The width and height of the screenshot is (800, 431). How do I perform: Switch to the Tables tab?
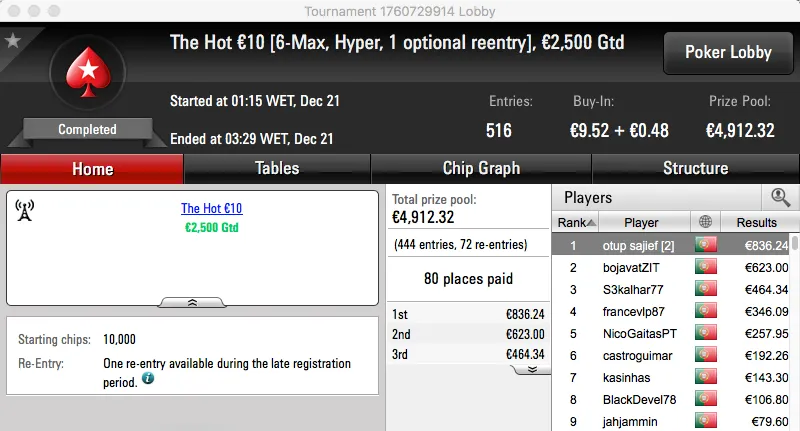click(277, 168)
